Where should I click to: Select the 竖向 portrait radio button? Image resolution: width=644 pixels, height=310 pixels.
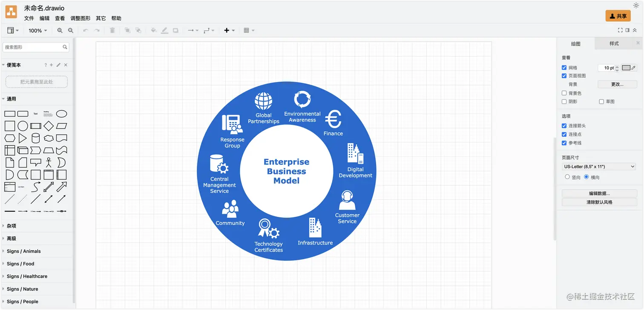567,177
